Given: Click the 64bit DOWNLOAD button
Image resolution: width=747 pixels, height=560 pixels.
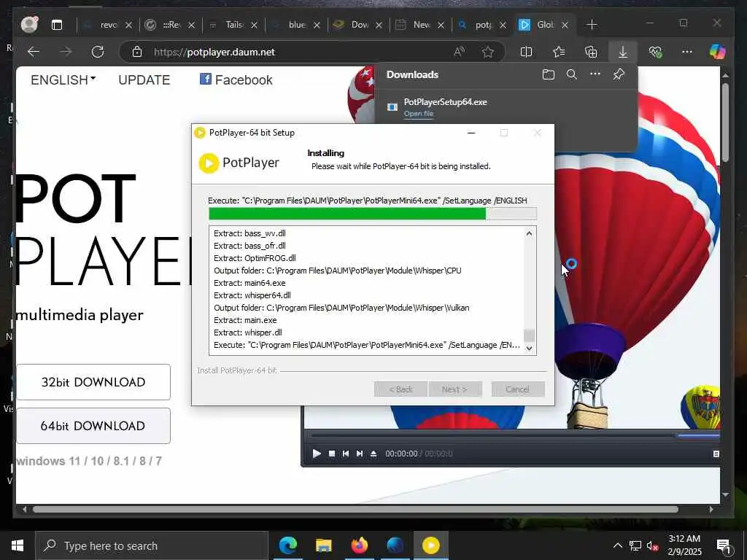Looking at the screenshot, I should tap(93, 426).
